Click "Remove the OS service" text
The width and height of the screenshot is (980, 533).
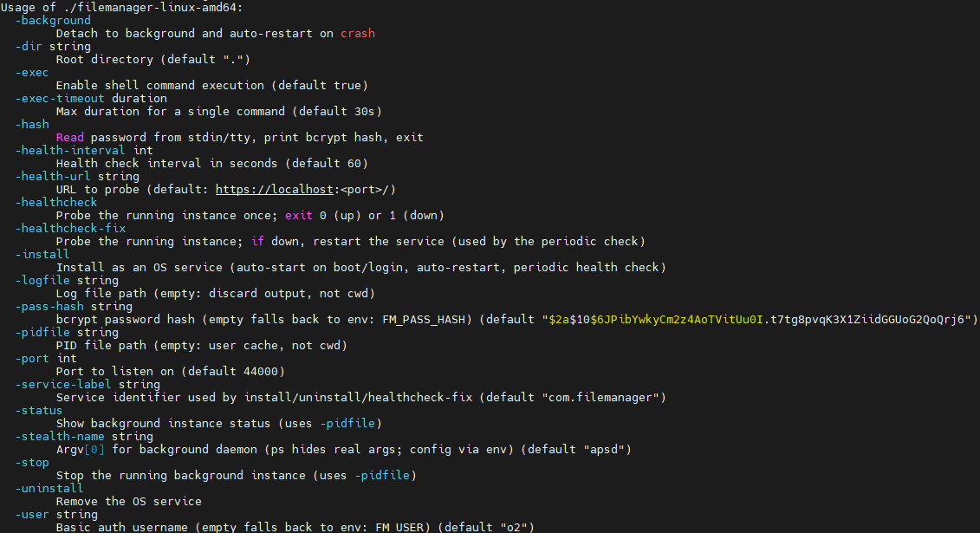(x=129, y=501)
